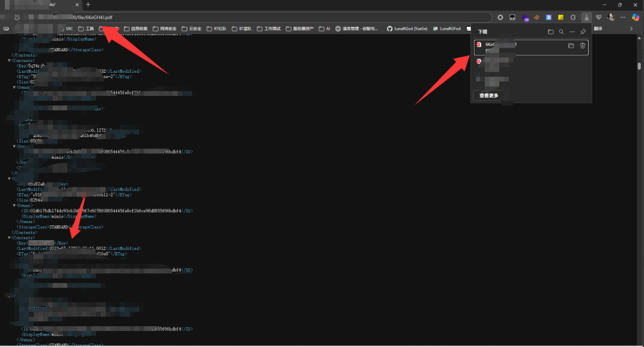Open the 演练管理 bookmark
Image resolution: width=644 pixels, height=347 pixels.
(x=356, y=29)
